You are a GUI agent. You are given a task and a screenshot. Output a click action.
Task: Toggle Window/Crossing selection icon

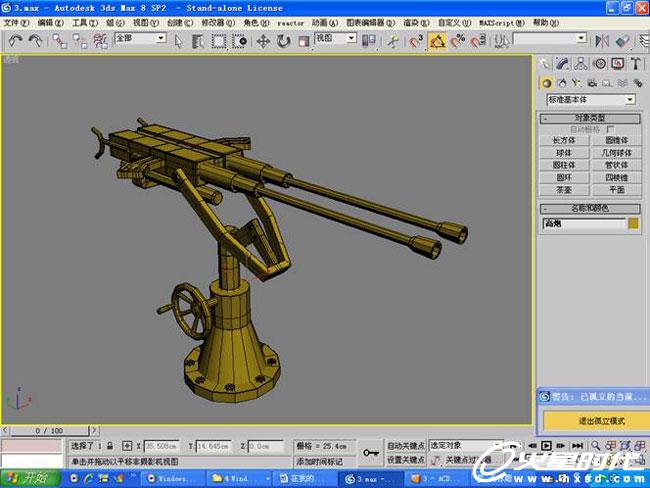pos(239,41)
